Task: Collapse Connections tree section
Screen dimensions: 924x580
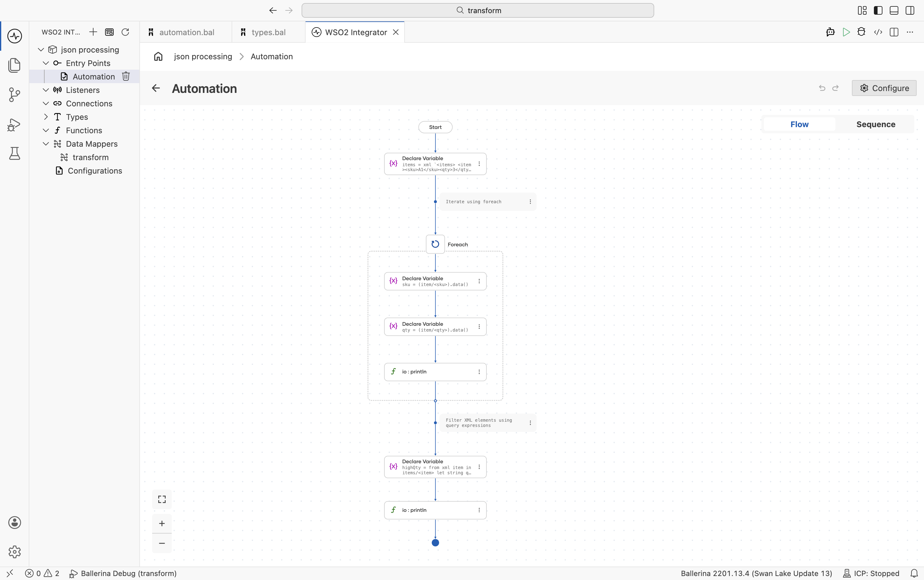Action: click(x=46, y=103)
